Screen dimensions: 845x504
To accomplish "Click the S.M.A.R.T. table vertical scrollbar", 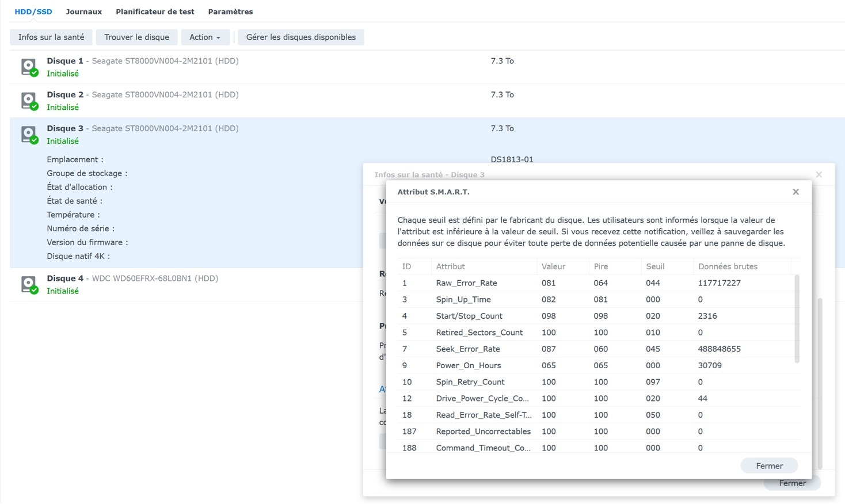I will pyautogui.click(x=797, y=319).
